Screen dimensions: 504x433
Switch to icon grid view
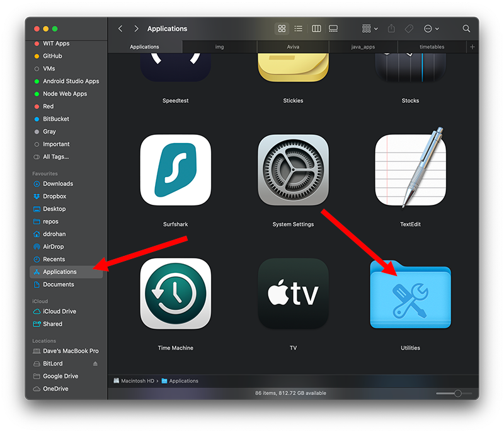click(x=282, y=29)
